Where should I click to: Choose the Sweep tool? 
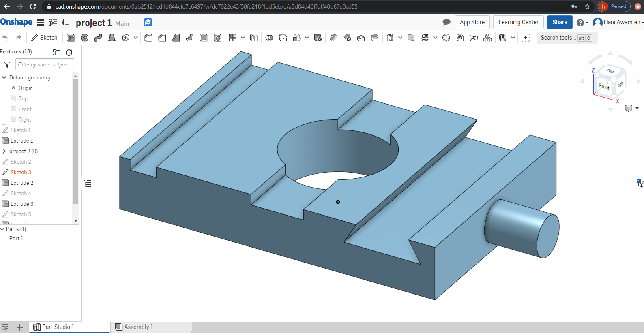(x=98, y=38)
